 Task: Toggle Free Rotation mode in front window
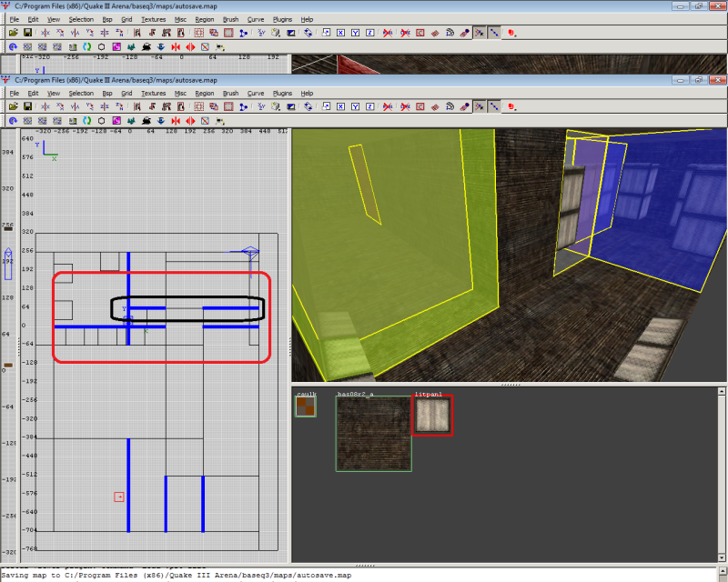coord(308,106)
